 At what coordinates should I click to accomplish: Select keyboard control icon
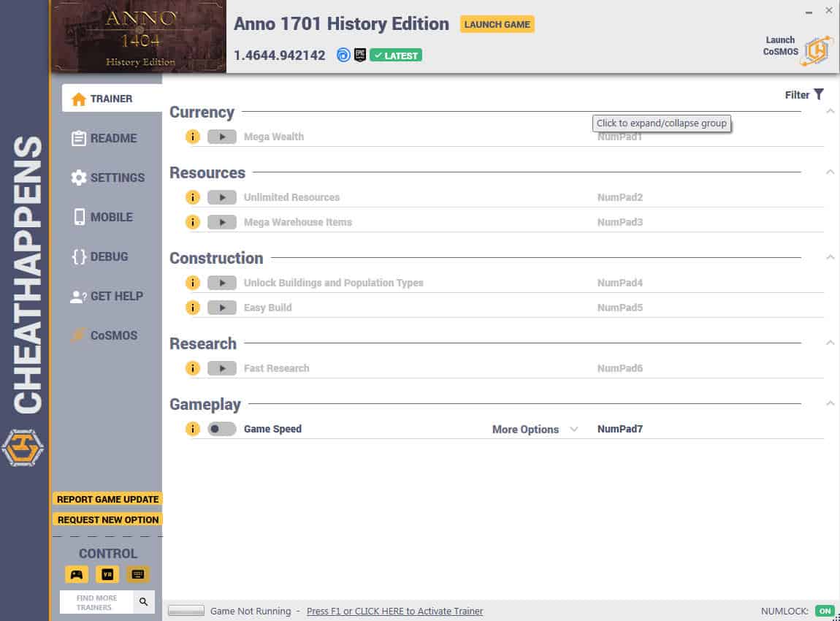pos(137,574)
